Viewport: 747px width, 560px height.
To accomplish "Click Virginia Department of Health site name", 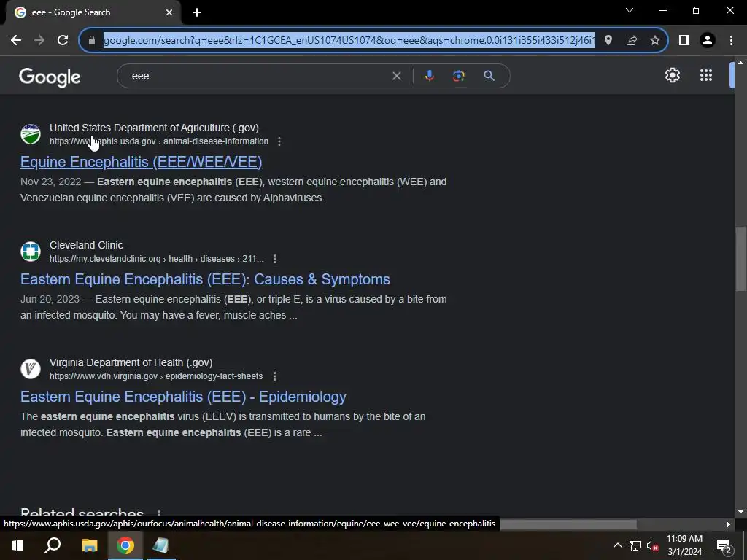I will coord(131,362).
